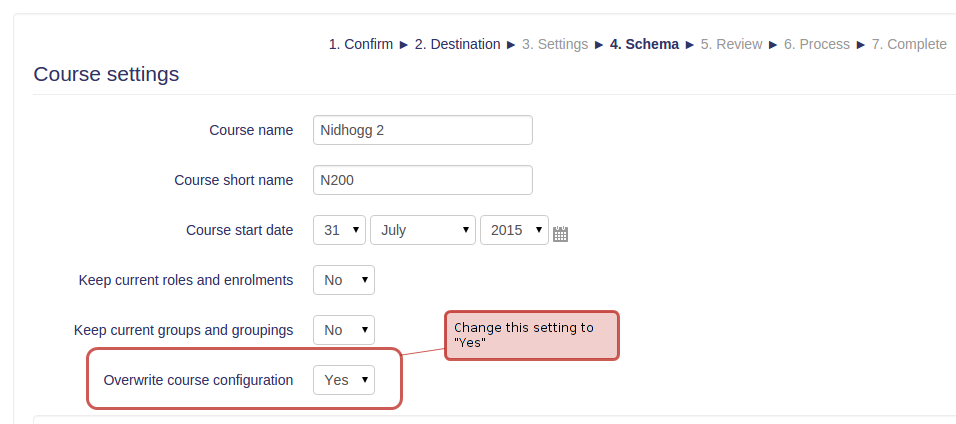Open Keep current groups and groupings dropdown
This screenshot has width=956, height=424.
click(344, 330)
